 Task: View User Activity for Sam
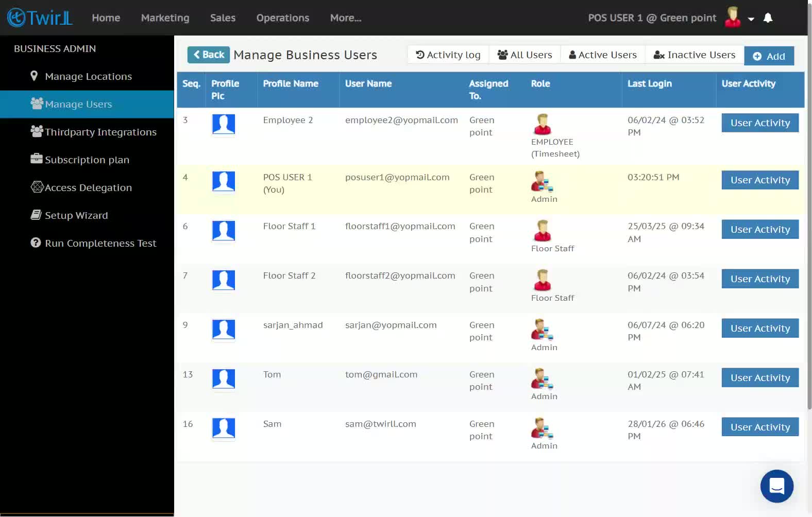click(760, 427)
